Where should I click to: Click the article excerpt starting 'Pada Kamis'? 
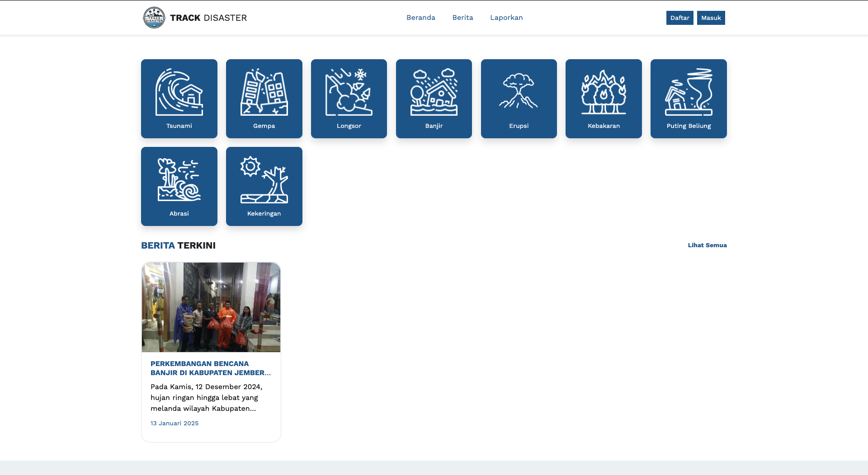click(207, 398)
